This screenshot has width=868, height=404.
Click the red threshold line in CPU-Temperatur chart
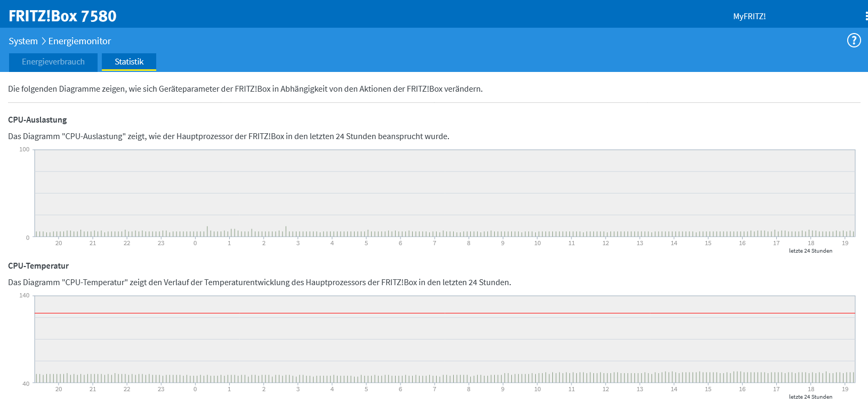445,313
